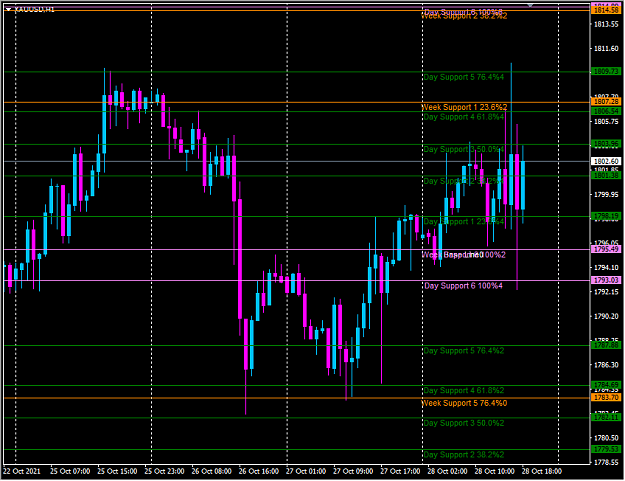The width and height of the screenshot is (625, 481).
Task: Click the 1778.55 price scale value
Action: (x=606, y=462)
